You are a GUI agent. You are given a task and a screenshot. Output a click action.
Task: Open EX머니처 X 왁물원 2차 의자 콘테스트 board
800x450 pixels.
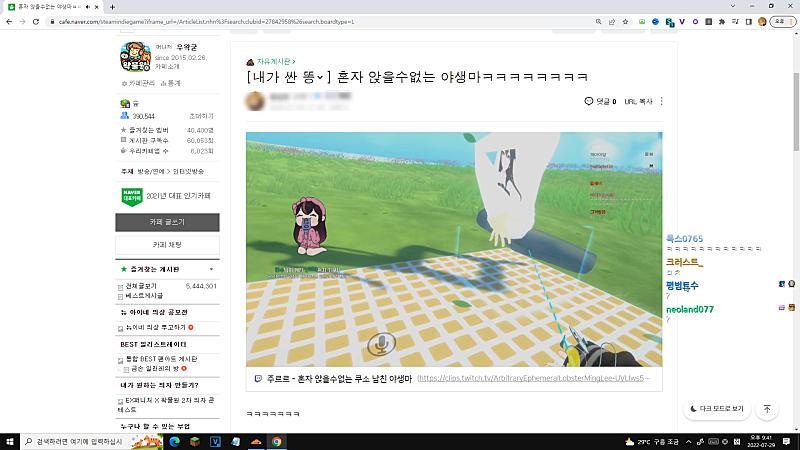pyautogui.click(x=166, y=405)
